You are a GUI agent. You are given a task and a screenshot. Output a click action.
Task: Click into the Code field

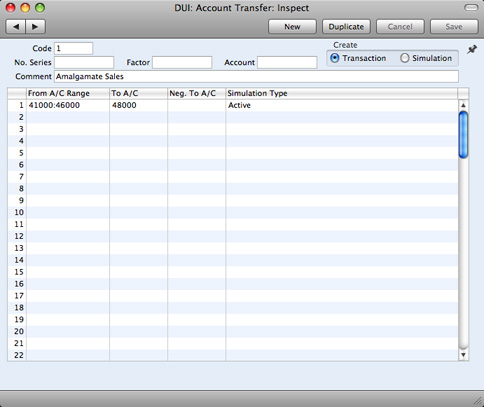coord(73,48)
